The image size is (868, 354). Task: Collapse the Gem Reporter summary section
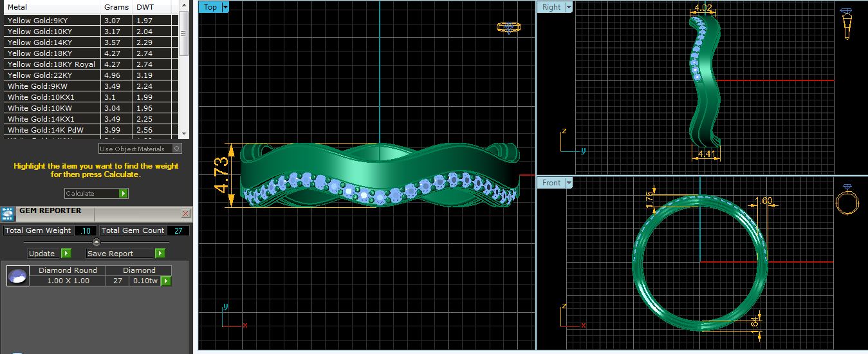tap(97, 242)
